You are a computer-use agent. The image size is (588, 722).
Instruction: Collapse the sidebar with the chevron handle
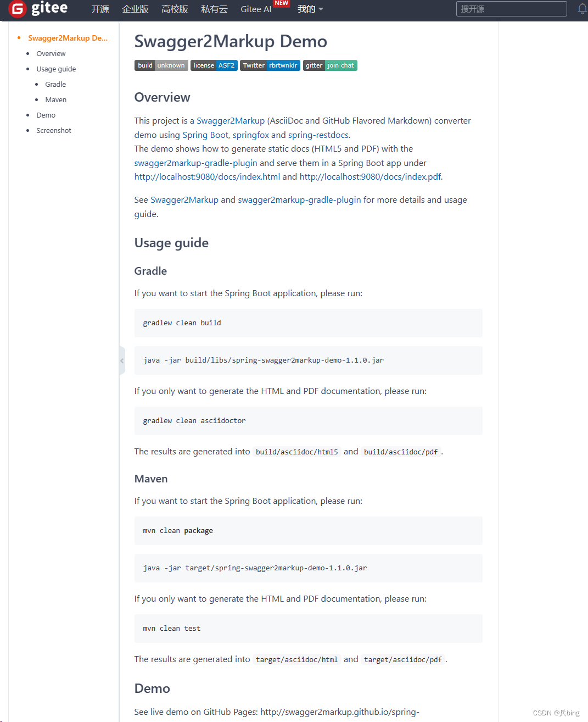point(122,360)
